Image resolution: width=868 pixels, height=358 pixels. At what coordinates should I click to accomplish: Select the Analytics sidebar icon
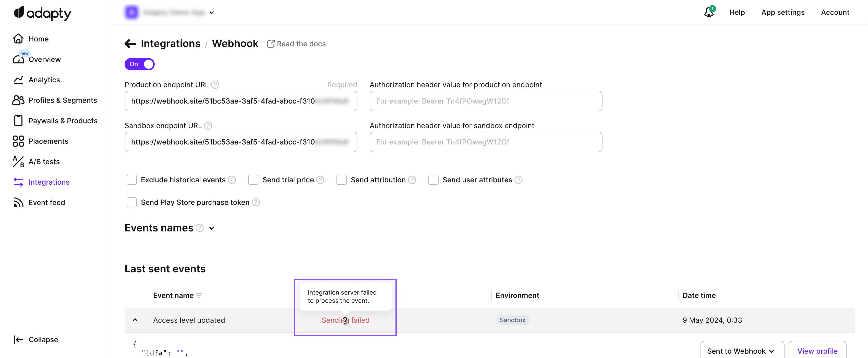[x=18, y=80]
